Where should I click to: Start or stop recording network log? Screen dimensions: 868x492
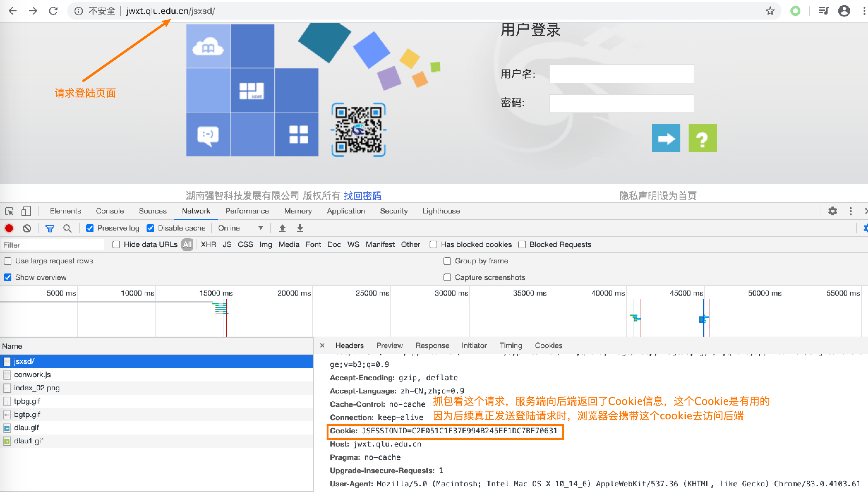(9, 228)
